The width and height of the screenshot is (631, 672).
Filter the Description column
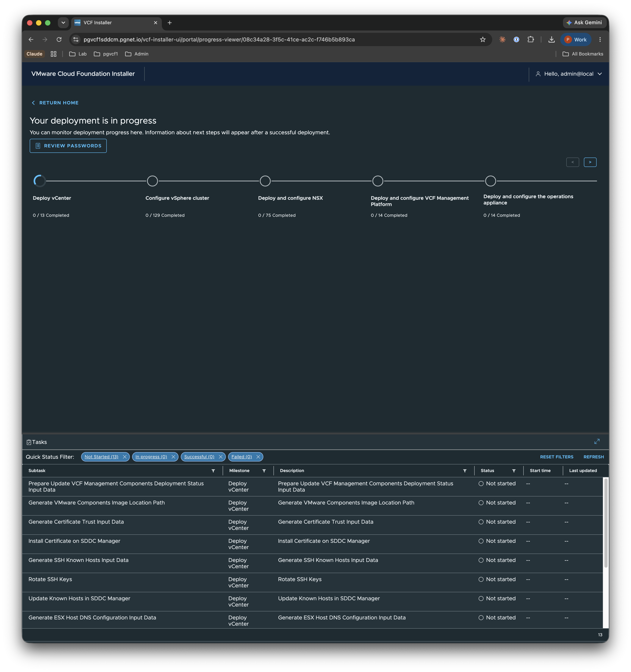coord(465,470)
